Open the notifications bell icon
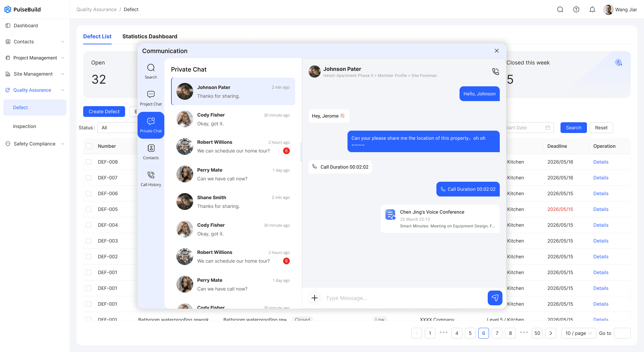 pos(592,9)
